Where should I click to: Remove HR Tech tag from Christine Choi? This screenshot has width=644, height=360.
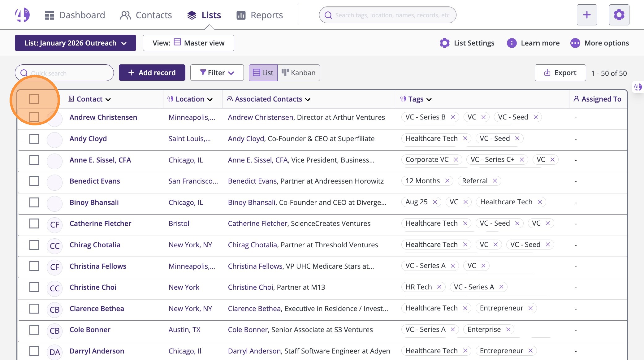(439, 287)
